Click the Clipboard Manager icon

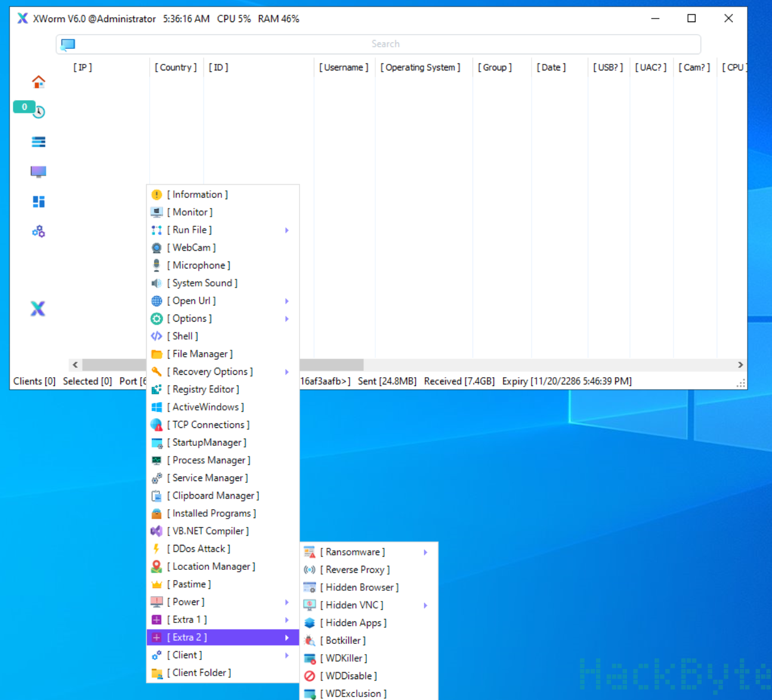[x=156, y=496]
